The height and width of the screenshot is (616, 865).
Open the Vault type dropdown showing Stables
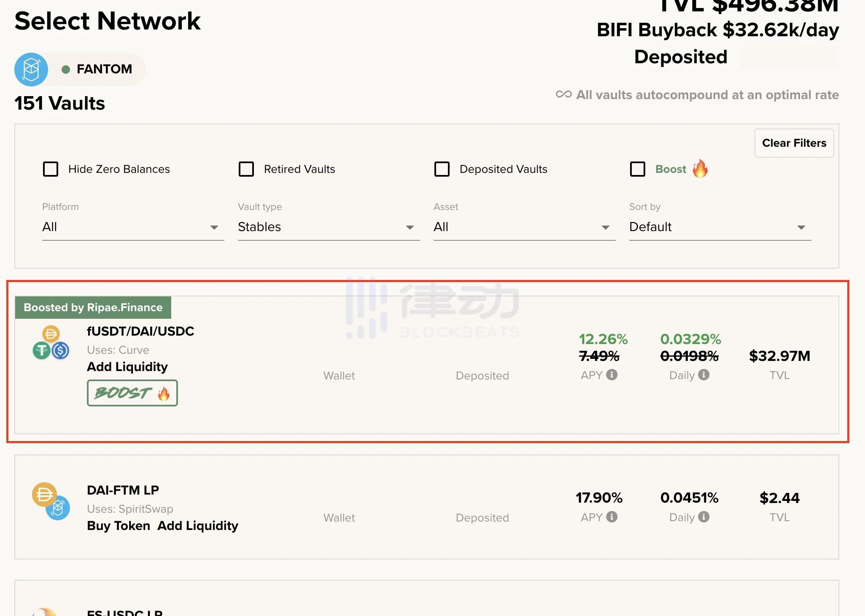tap(329, 227)
